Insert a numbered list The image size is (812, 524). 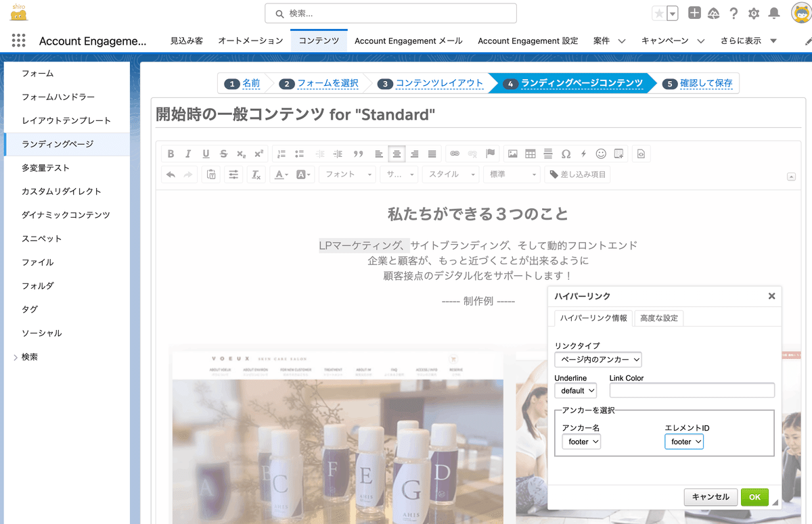click(x=282, y=153)
